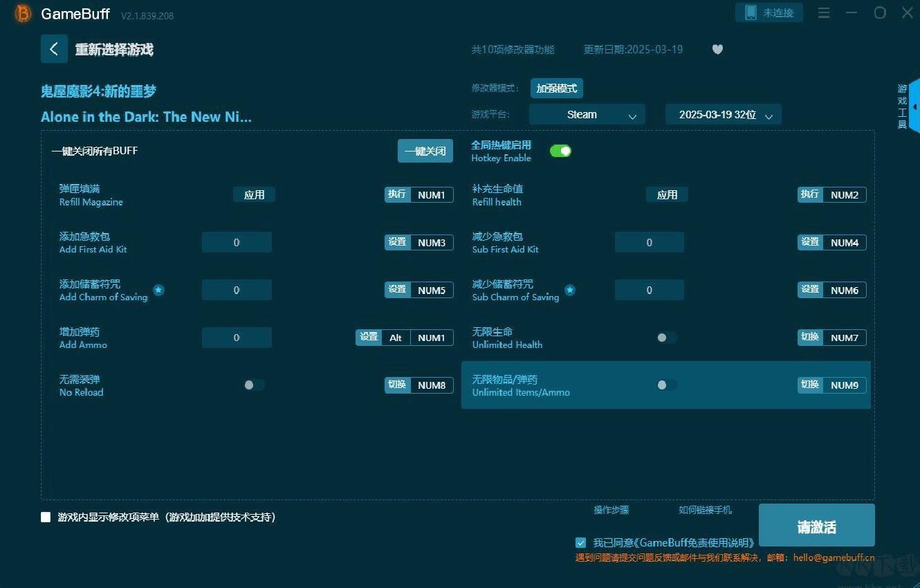The image size is (920, 588).
Task: Click the heart favorite icon
Action: point(717,49)
